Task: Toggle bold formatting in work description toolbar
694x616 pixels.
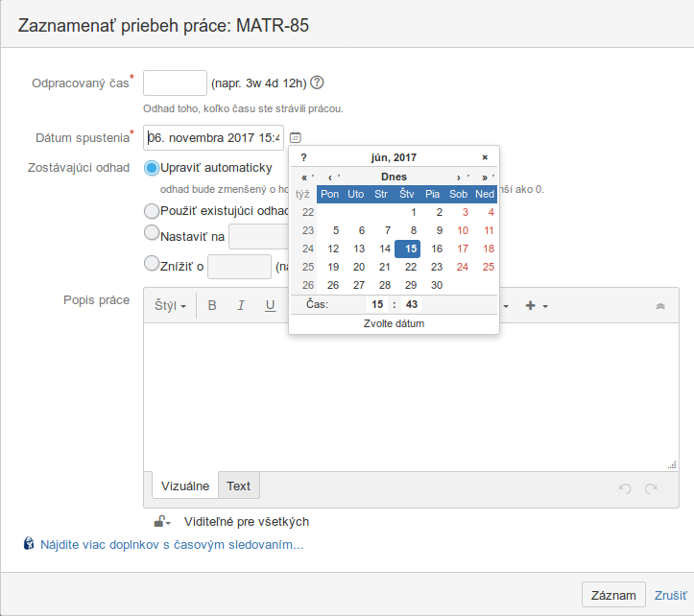Action: pyautogui.click(x=212, y=305)
